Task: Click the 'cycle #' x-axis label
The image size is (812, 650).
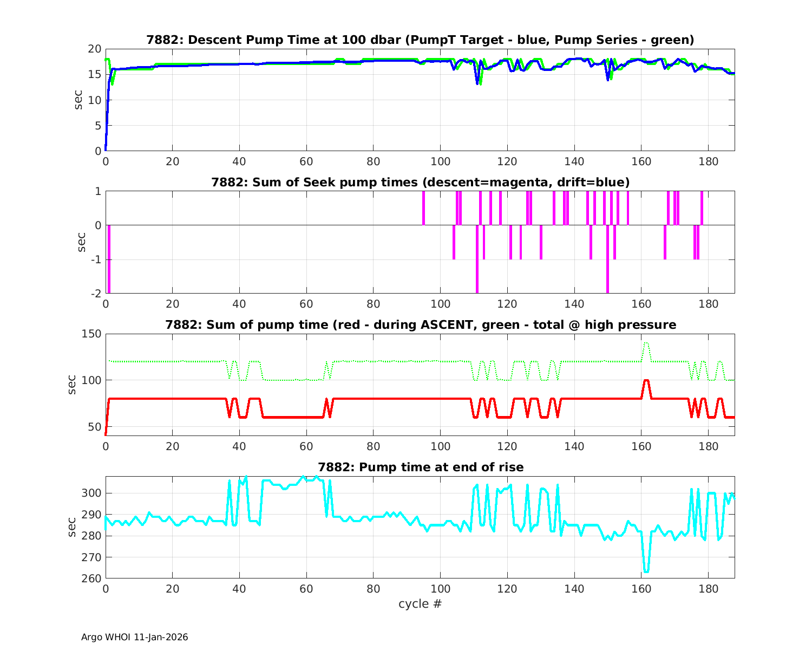Action: [420, 603]
